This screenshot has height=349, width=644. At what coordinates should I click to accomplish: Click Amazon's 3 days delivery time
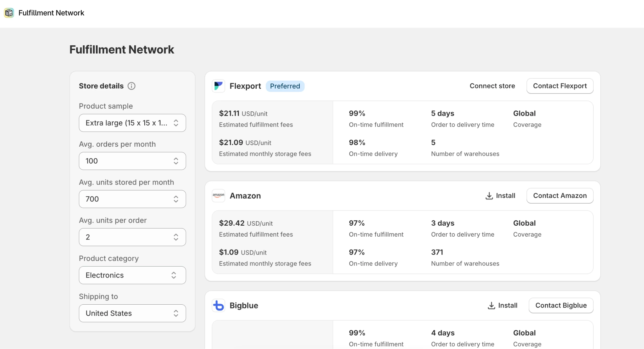click(442, 223)
